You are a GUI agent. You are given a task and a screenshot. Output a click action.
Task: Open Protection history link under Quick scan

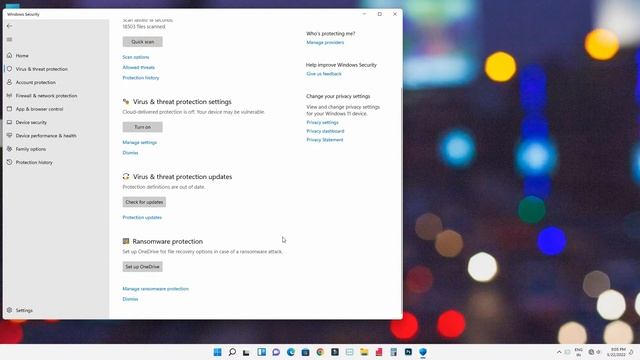tap(141, 78)
